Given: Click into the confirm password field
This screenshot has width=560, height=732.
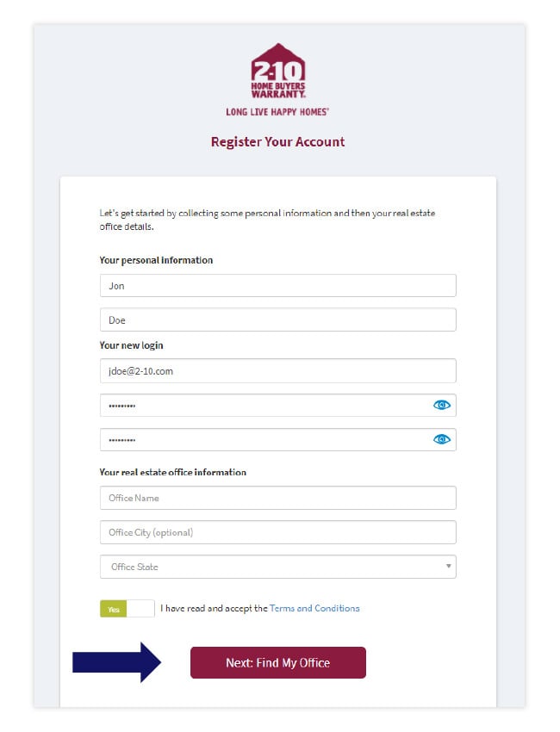Looking at the screenshot, I should pos(263,439).
